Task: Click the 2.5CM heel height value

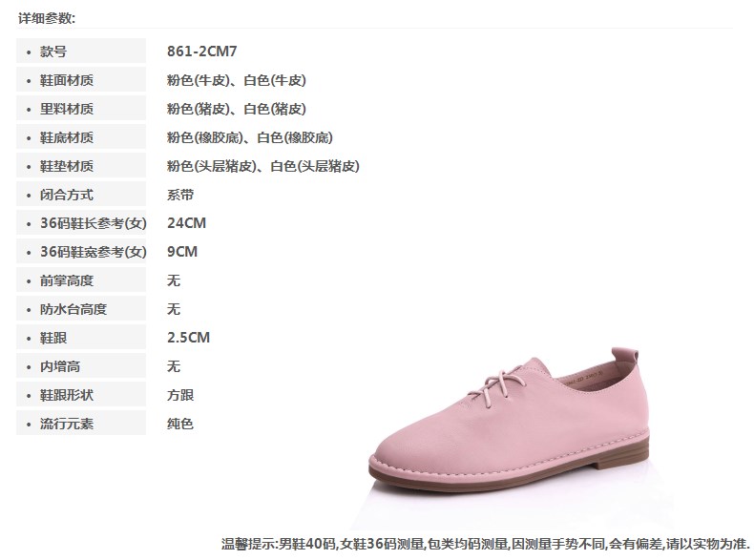Action: coord(189,338)
